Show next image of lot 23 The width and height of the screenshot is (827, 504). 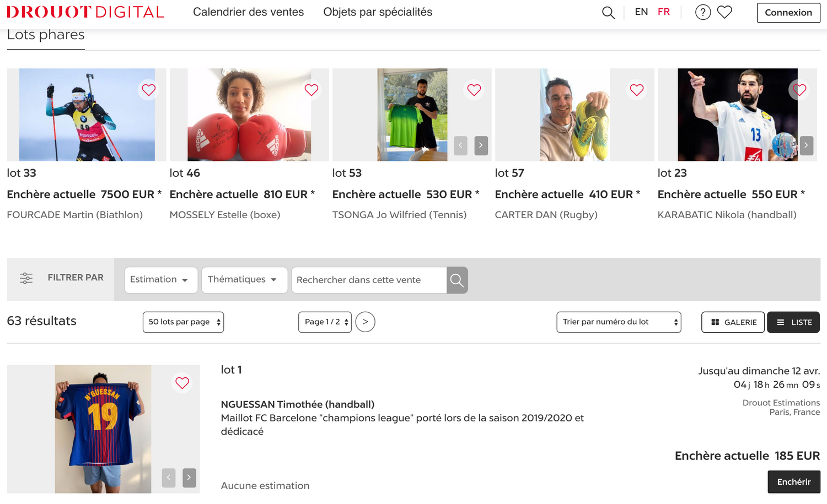click(806, 145)
